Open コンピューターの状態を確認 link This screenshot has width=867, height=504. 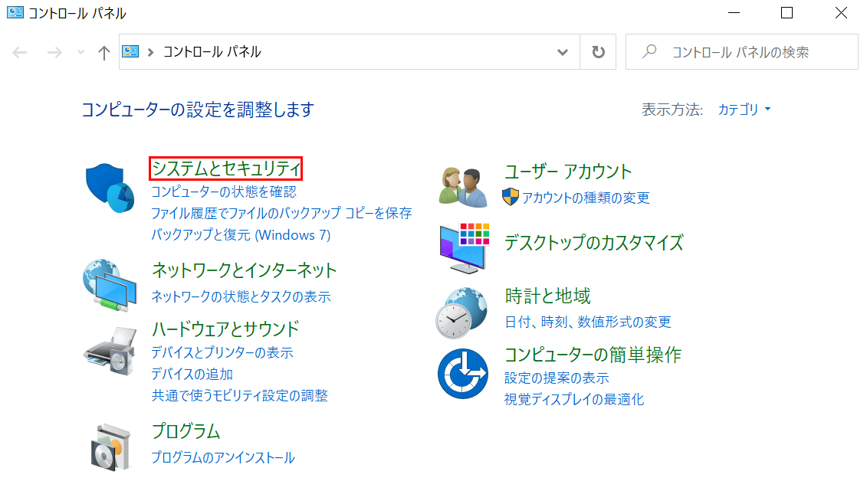tap(224, 191)
